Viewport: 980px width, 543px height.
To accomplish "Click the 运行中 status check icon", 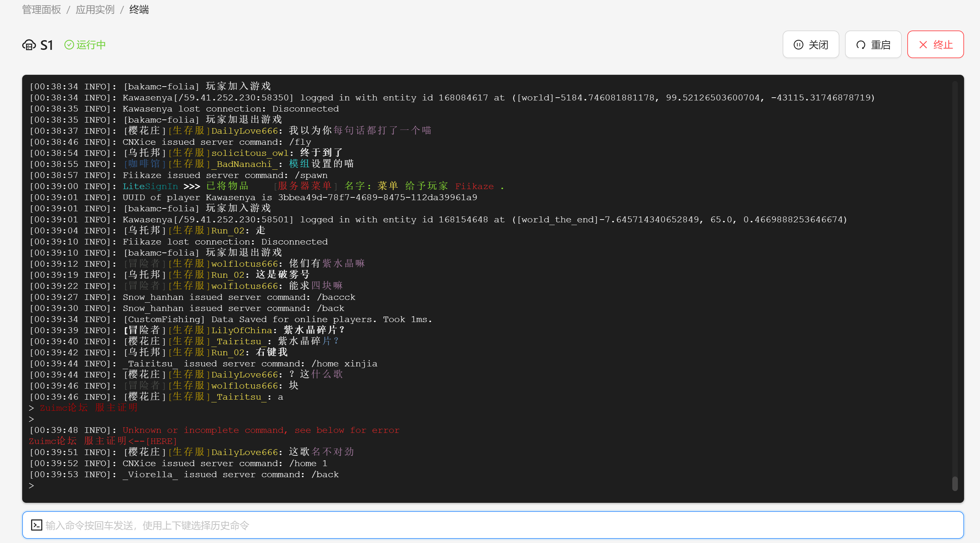I will (69, 45).
